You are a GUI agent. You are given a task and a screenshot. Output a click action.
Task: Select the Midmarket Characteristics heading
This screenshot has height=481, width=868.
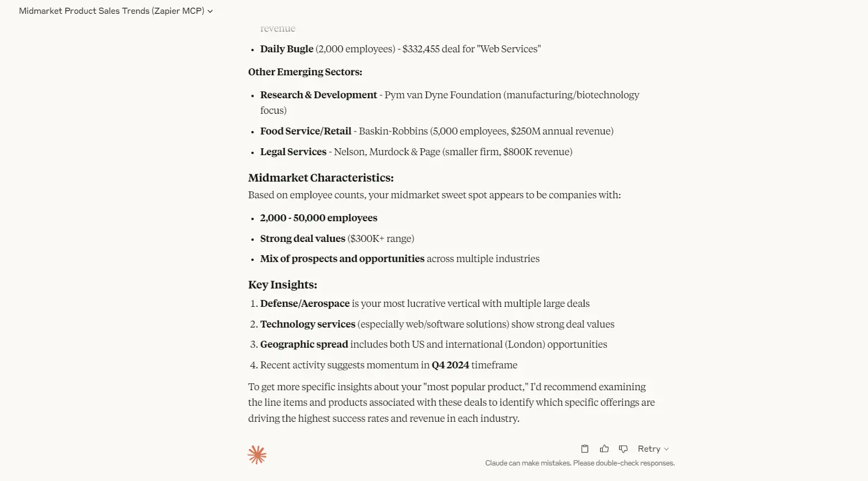coord(320,178)
